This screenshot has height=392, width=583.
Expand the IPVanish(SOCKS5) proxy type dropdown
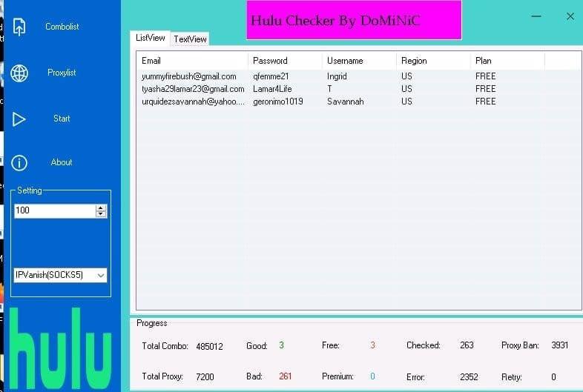tap(60, 276)
